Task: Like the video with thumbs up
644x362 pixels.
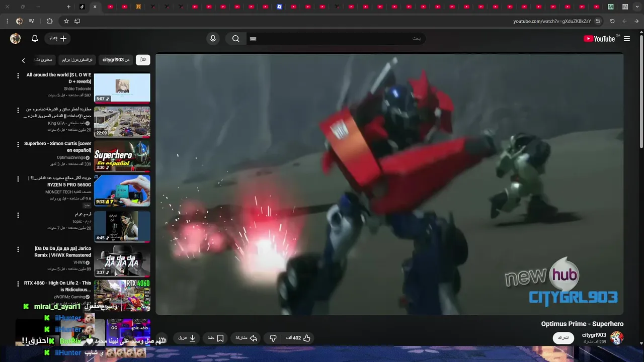Action: pos(298,338)
